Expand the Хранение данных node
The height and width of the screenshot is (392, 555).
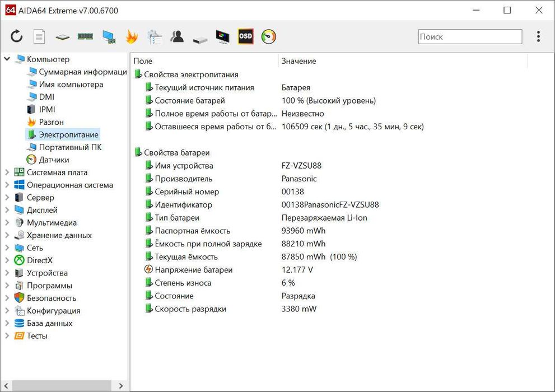(7, 235)
